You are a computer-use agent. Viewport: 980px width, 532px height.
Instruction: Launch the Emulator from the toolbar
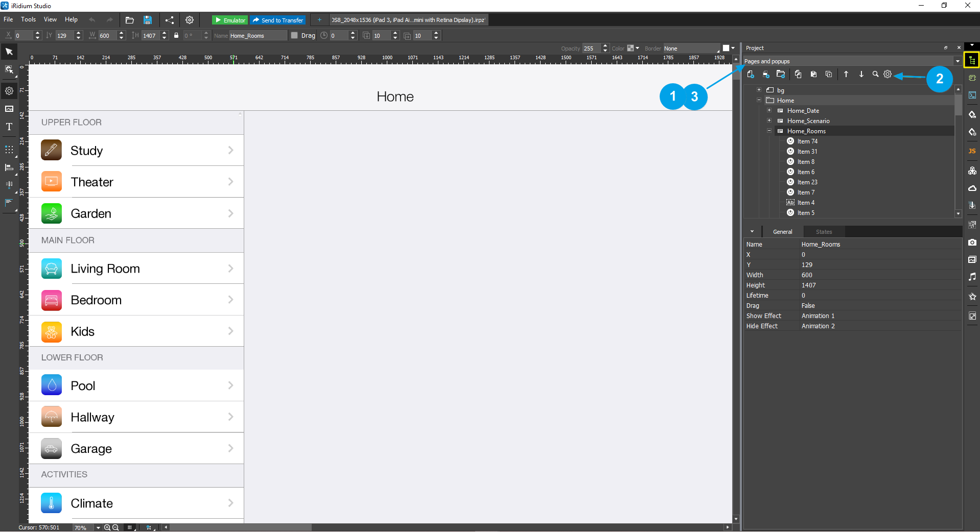229,20
